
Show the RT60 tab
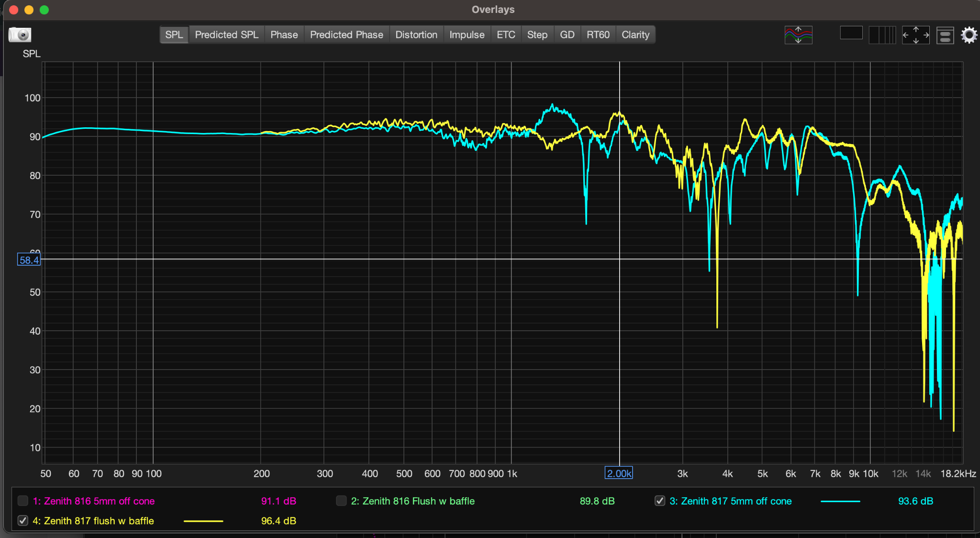[598, 34]
